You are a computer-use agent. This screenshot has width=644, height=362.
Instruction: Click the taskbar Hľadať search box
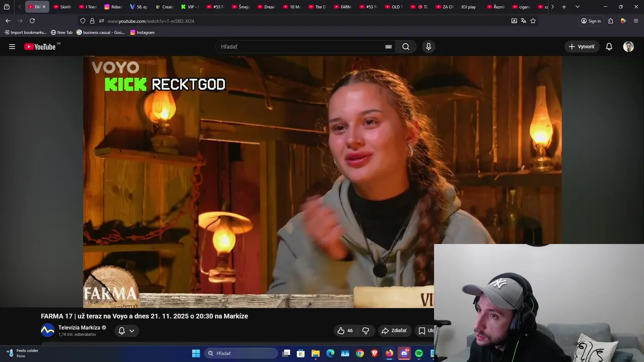(x=242, y=353)
